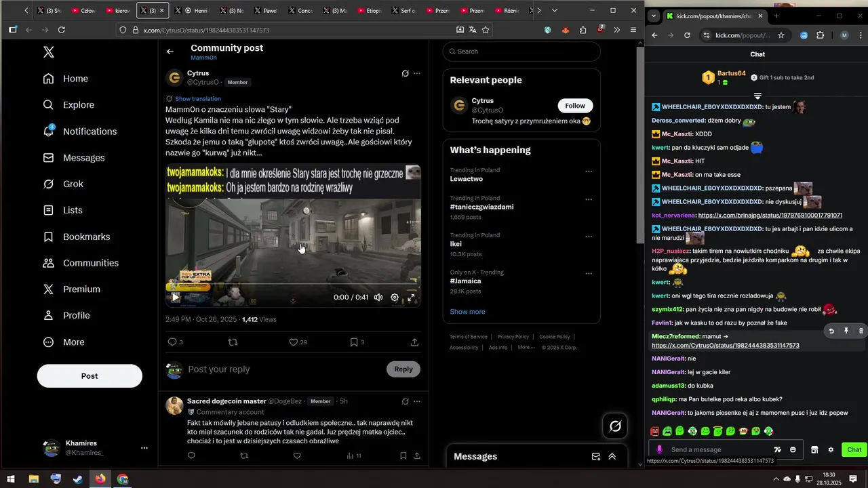This screenshot has height=488, width=868.
Task: Open video settings gear
Action: pos(395,297)
